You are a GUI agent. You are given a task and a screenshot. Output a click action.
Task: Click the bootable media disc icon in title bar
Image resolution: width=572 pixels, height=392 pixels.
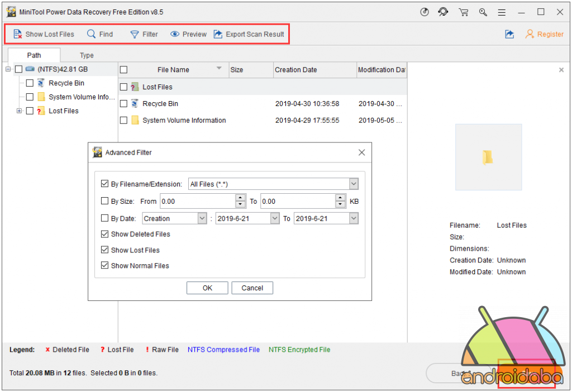(x=425, y=12)
